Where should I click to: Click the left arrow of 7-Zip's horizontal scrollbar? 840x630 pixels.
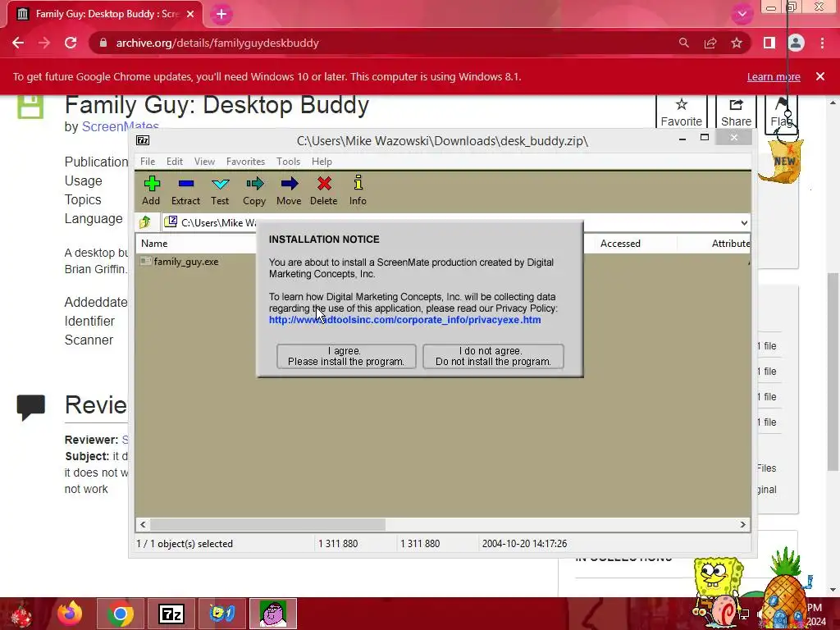click(x=143, y=524)
